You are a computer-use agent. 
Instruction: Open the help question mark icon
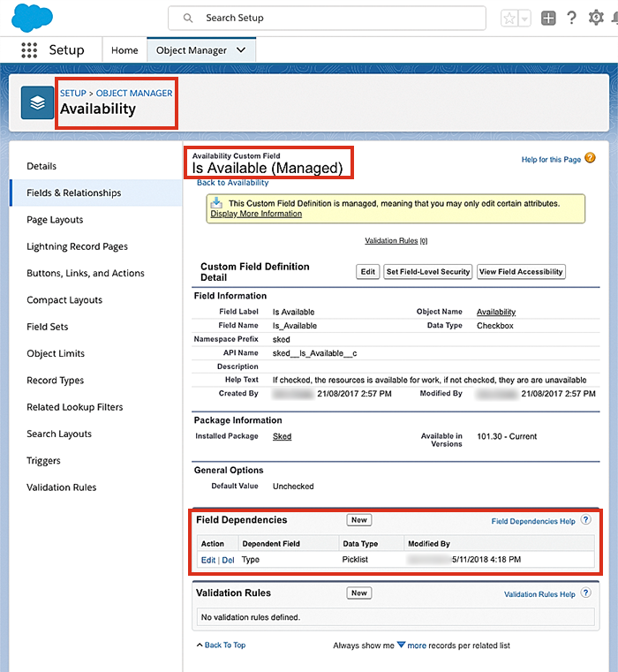pos(571,18)
